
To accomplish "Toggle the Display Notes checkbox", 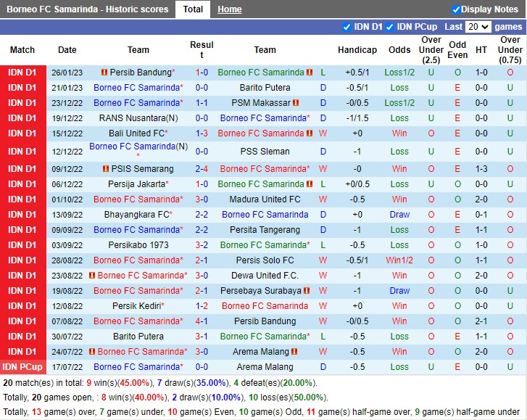I will [456, 9].
